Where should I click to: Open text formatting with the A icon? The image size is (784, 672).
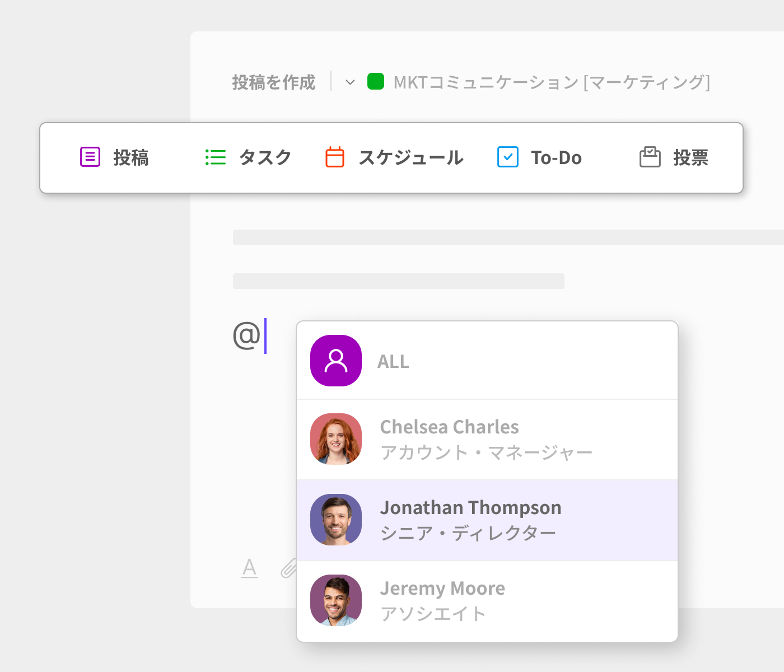[x=249, y=568]
